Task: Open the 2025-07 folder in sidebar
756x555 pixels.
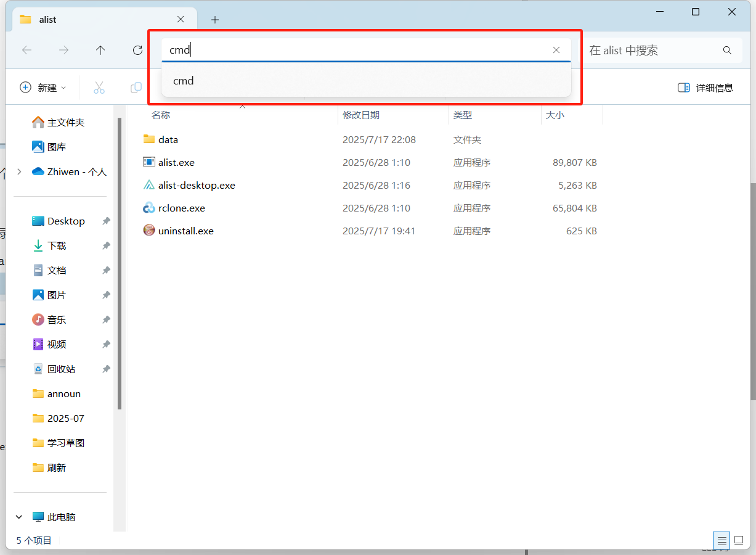Action: pos(58,418)
